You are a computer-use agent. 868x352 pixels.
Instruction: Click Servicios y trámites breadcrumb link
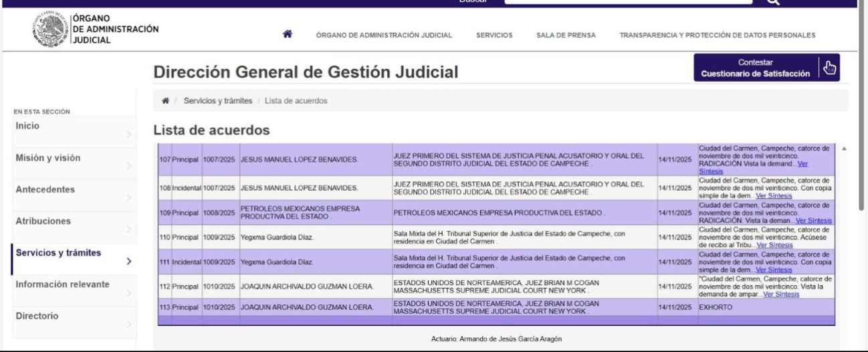[218, 100]
